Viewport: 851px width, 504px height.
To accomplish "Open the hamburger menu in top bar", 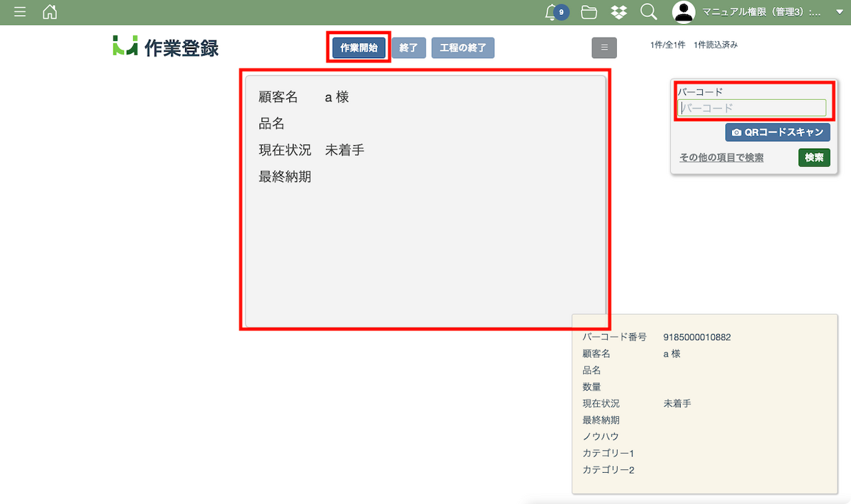I will pos(20,12).
